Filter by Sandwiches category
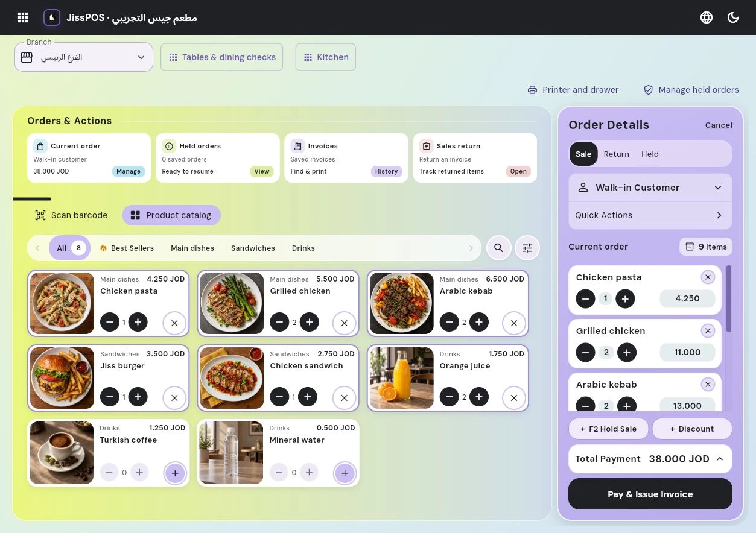Image resolution: width=756 pixels, height=533 pixels. pos(253,248)
